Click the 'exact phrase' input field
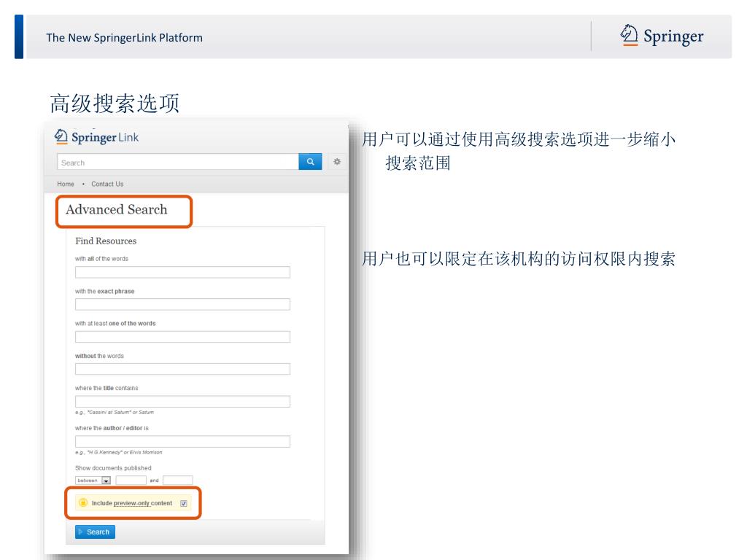This screenshot has height=560, width=747. click(x=182, y=304)
